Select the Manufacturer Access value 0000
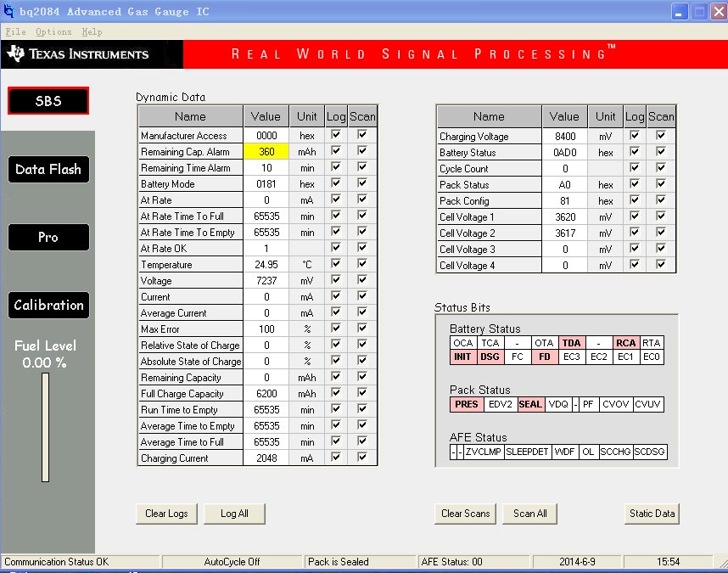 click(266, 136)
